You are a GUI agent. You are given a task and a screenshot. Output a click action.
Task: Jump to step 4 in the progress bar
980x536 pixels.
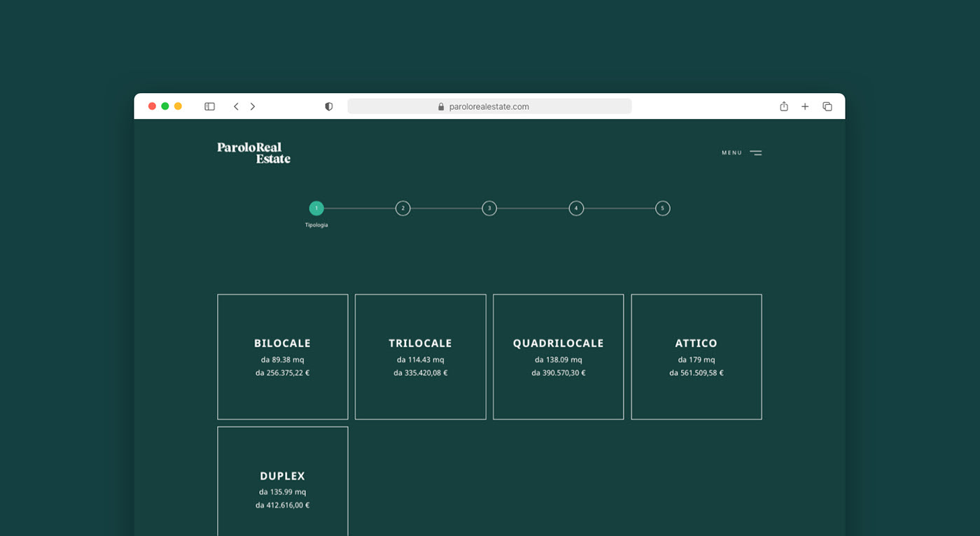[576, 209]
